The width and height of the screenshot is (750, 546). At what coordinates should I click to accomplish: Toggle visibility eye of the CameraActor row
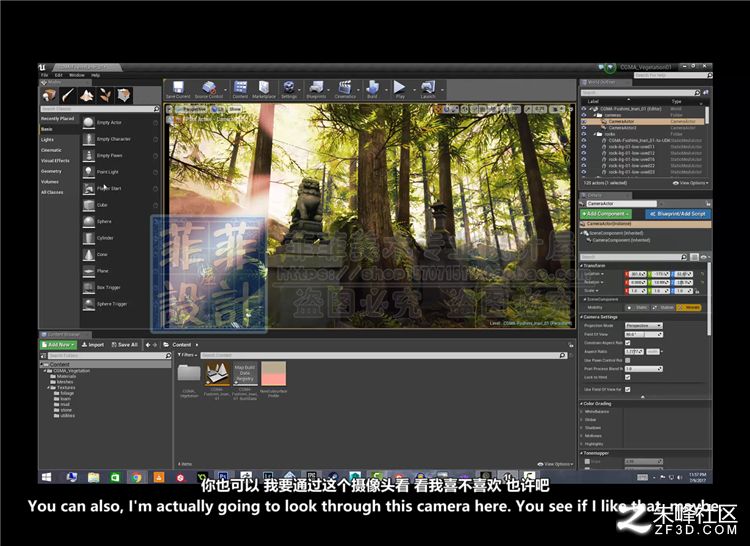coord(584,121)
